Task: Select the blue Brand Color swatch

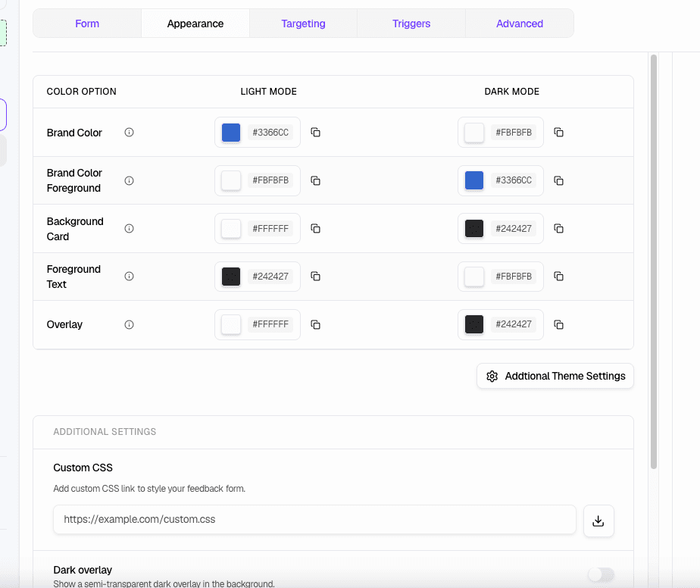Action: 230,132
